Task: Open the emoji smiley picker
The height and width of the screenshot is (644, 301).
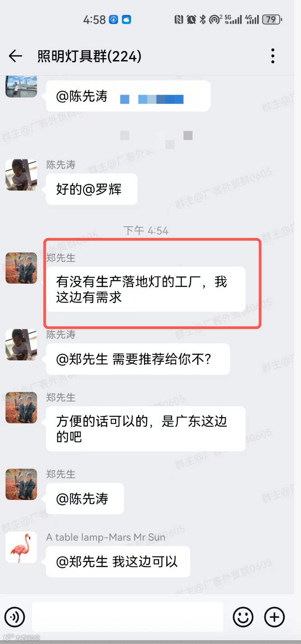Action: (x=243, y=616)
